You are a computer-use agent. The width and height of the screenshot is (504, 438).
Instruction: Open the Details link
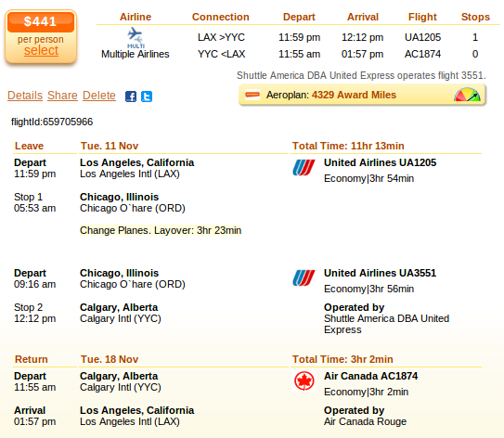point(25,96)
